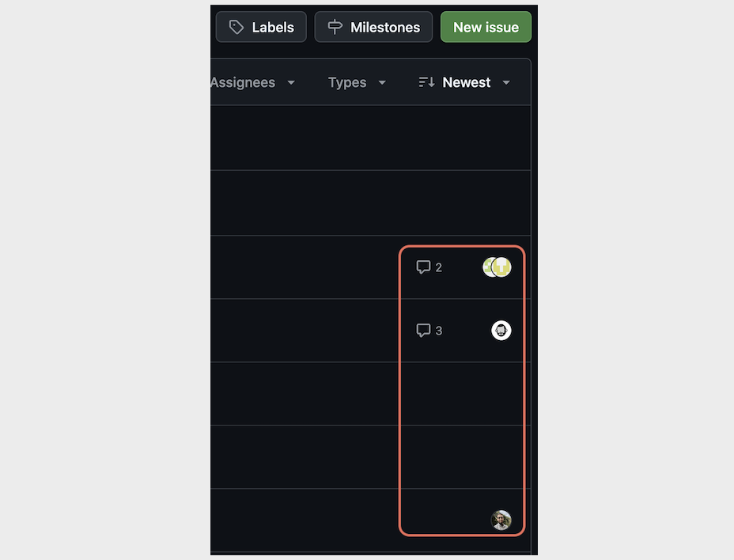Create a New issue with green button
This screenshot has width=734, height=560.
486,27
